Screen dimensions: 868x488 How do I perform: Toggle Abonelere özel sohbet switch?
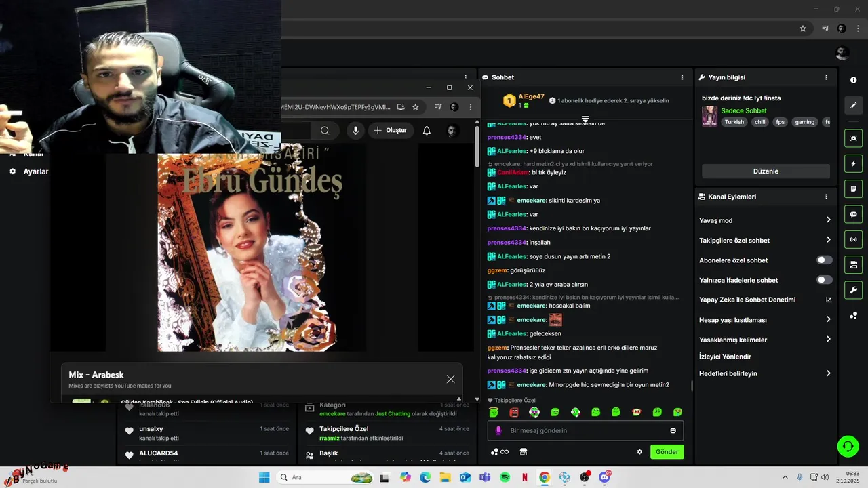click(x=825, y=260)
